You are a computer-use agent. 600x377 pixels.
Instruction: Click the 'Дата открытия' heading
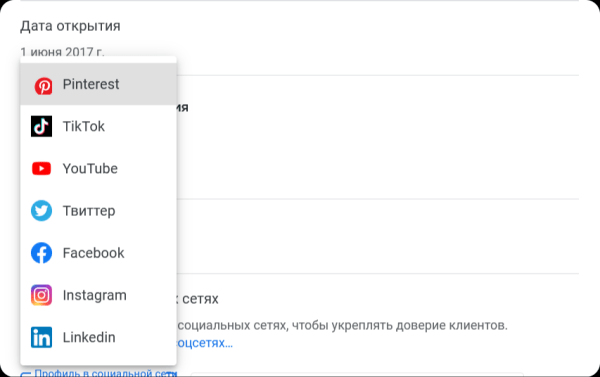70,26
